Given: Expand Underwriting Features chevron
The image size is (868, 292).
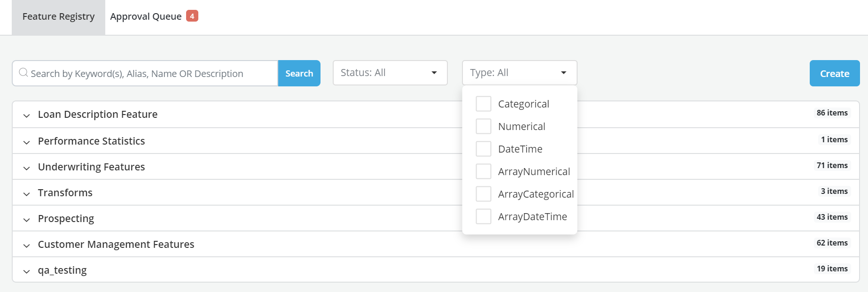Looking at the screenshot, I should click(x=27, y=168).
